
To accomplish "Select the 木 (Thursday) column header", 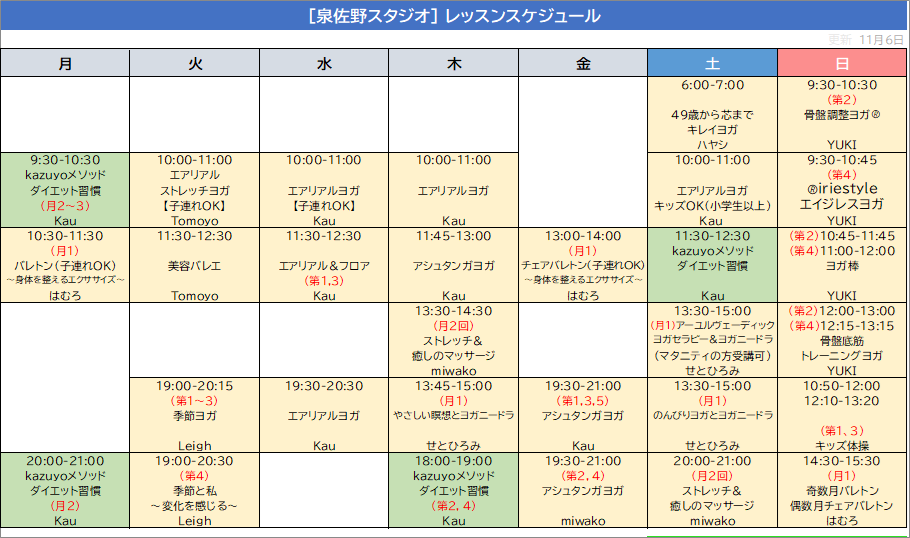I will 454,63.
